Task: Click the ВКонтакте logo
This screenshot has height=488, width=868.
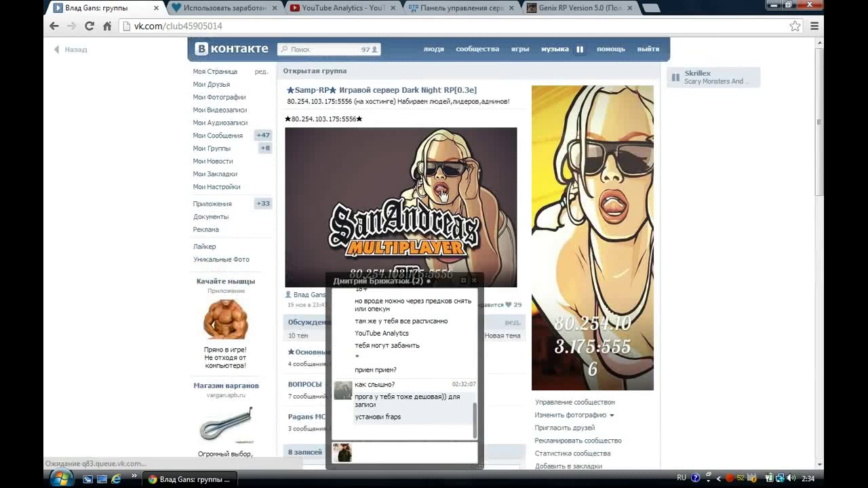Action: 232,49
